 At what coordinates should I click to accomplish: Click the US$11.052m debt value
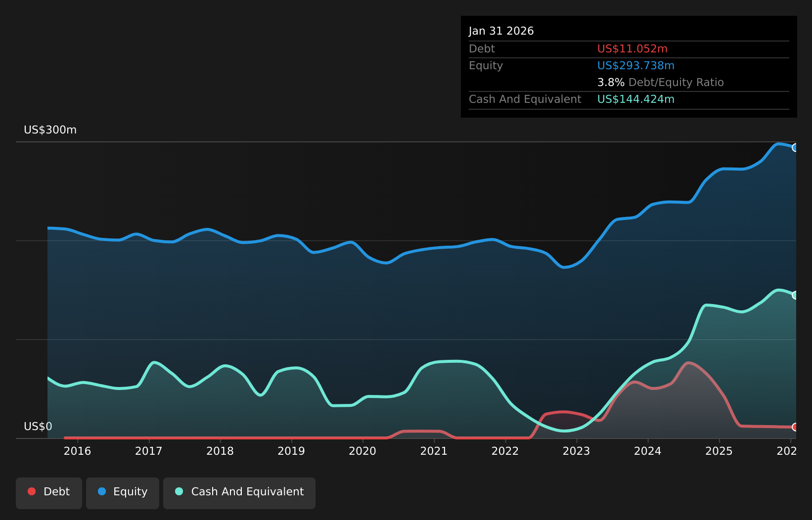click(632, 49)
